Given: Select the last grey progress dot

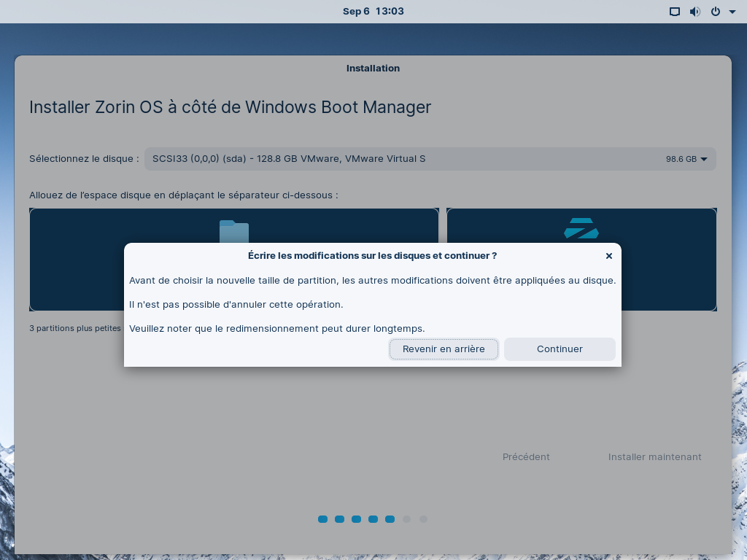Looking at the screenshot, I should point(423,519).
